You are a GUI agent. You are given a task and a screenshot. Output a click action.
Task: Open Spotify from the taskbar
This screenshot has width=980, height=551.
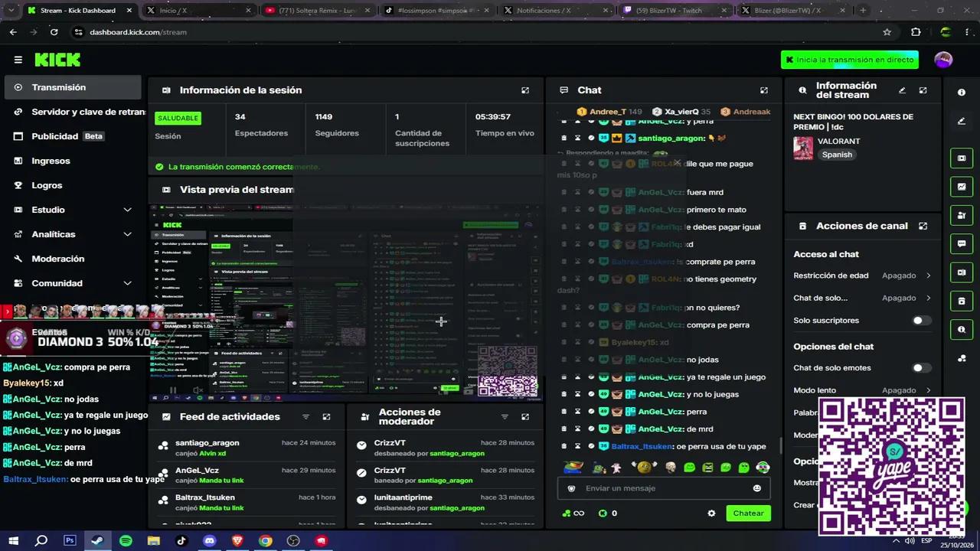click(x=126, y=540)
